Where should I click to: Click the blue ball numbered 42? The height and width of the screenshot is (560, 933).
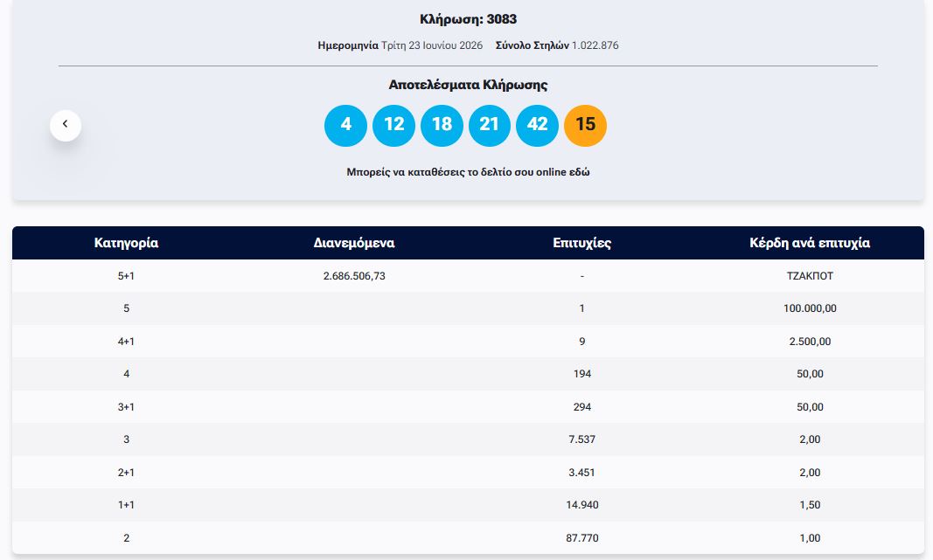537,126
